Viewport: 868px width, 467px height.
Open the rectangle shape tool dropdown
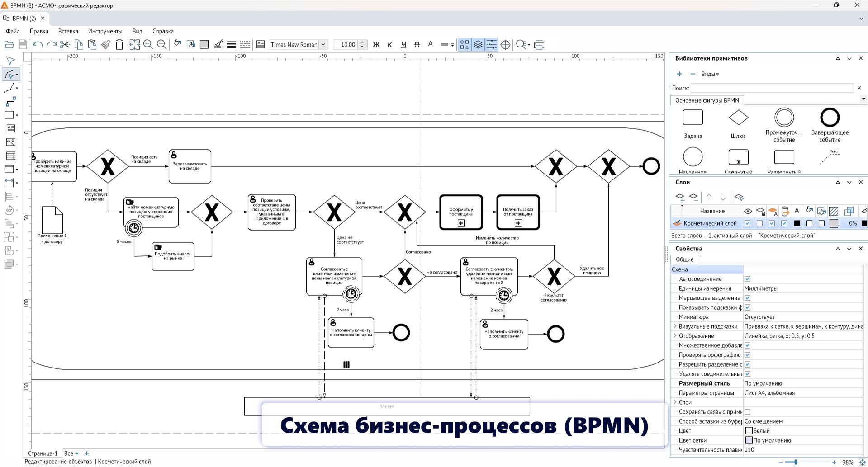[17, 115]
